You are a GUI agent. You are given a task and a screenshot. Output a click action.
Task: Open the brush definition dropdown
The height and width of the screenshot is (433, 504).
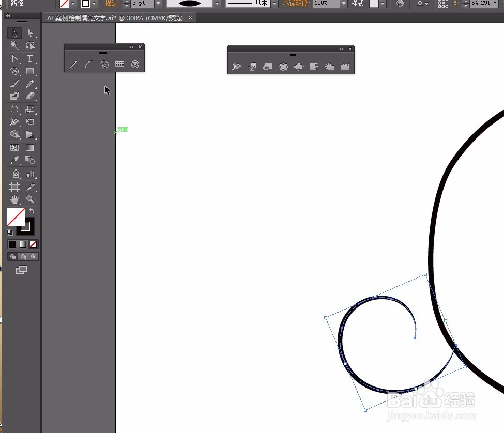217,3
